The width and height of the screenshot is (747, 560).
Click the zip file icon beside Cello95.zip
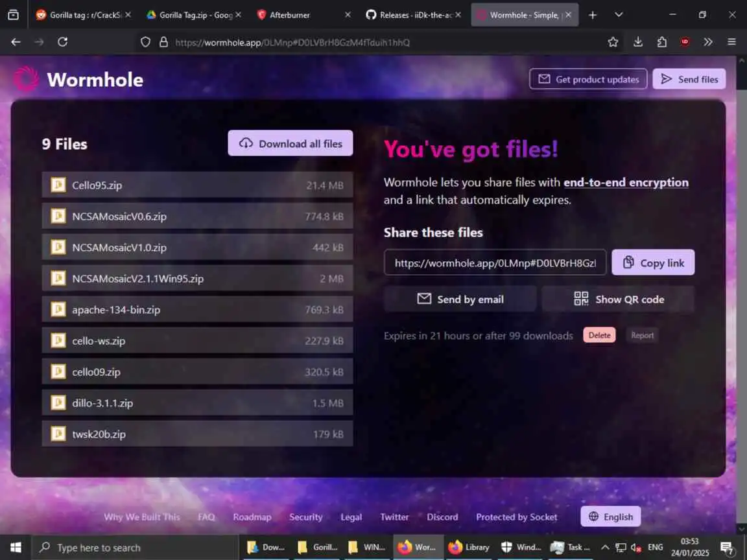point(58,185)
